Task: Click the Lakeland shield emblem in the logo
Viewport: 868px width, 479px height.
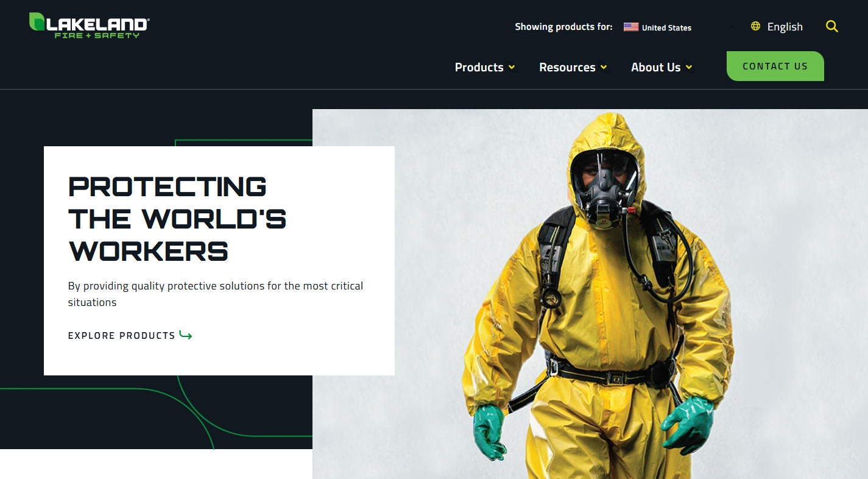Action: pyautogui.click(x=37, y=23)
